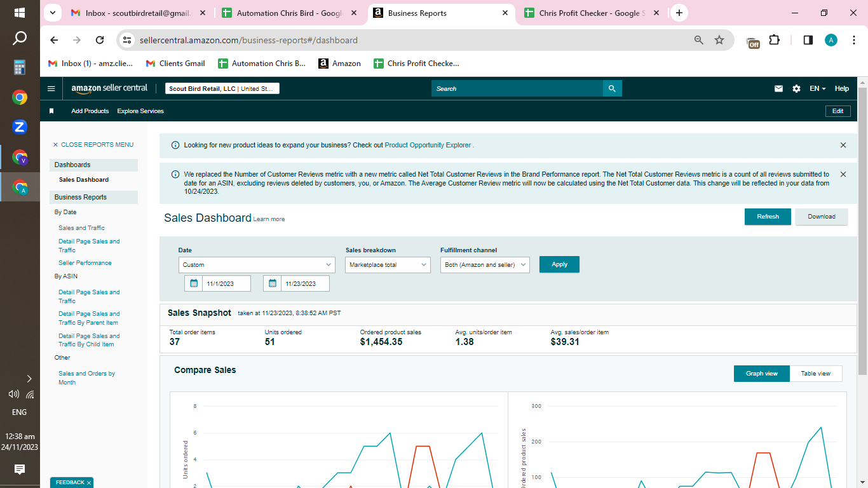The image size is (868, 488).
Task: Click the Amazon Seller Central logo
Action: pyautogui.click(x=109, y=89)
